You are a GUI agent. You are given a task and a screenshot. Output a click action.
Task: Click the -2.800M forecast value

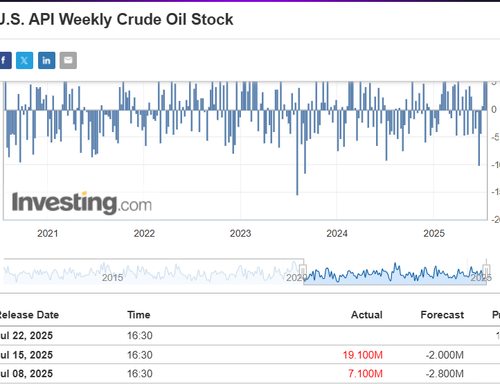(x=445, y=374)
